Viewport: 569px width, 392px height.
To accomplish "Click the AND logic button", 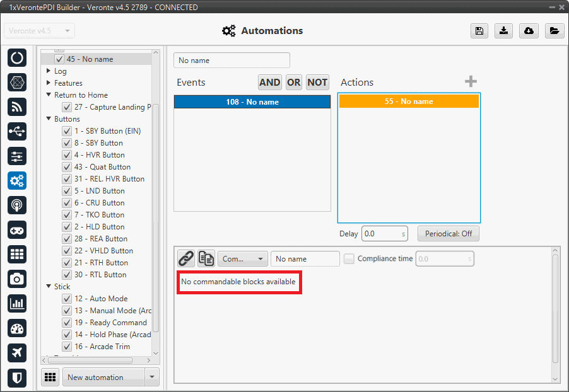I will [269, 82].
